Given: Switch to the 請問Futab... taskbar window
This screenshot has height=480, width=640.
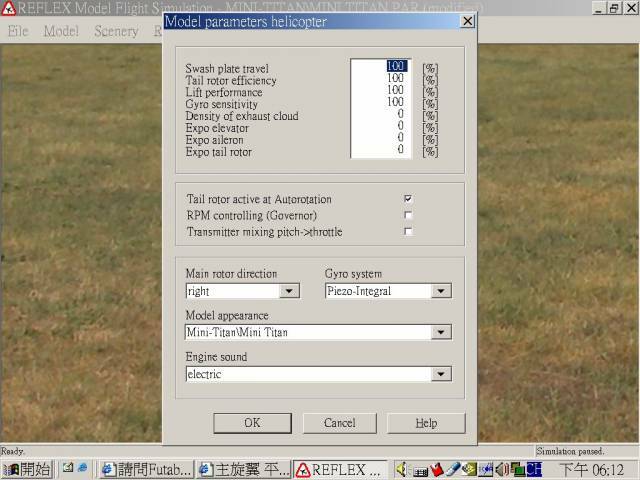Looking at the screenshot, I should click(x=146, y=470).
